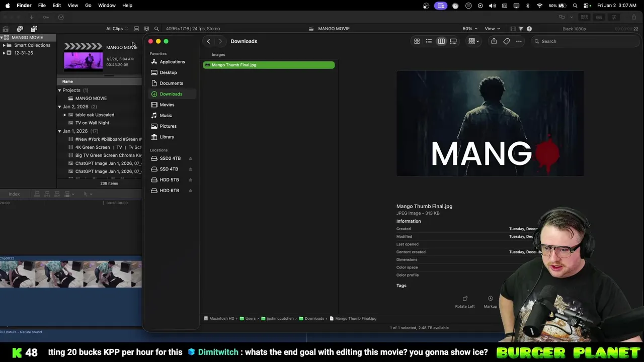644x362 pixels.
Task: Click the Index button in timeline
Action: pyautogui.click(x=14, y=194)
